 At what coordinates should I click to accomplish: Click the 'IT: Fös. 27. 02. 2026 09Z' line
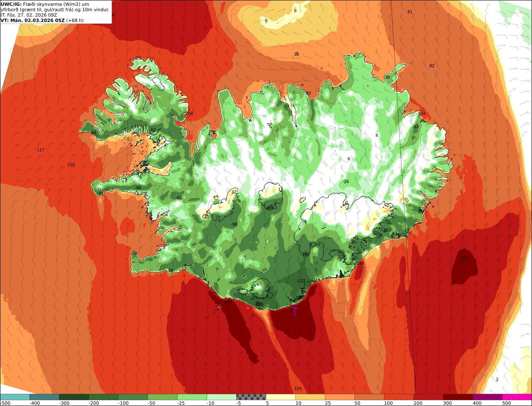pyautogui.click(x=29, y=15)
